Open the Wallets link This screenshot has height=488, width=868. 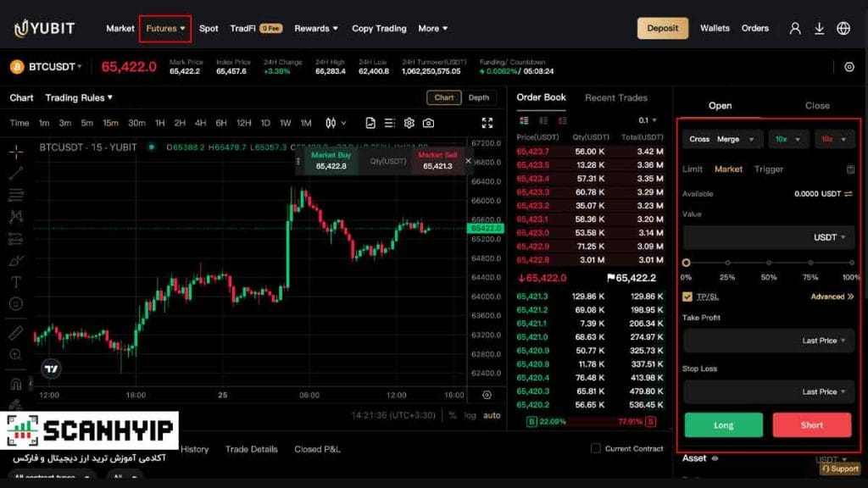pyautogui.click(x=715, y=28)
